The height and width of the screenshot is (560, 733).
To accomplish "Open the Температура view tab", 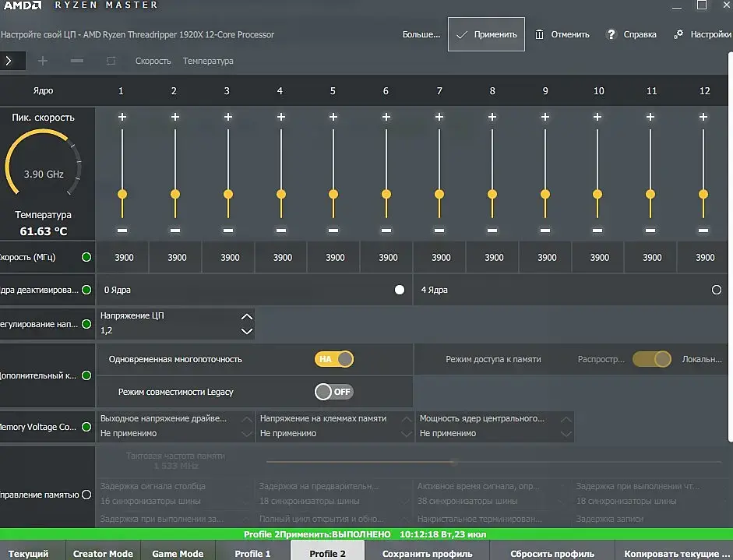I will [x=208, y=61].
